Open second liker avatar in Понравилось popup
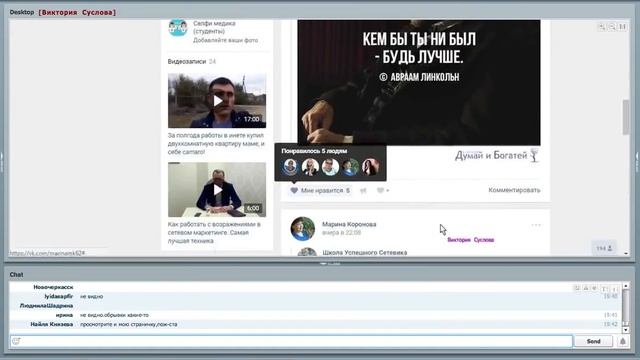640x360 pixels. (x=310, y=167)
